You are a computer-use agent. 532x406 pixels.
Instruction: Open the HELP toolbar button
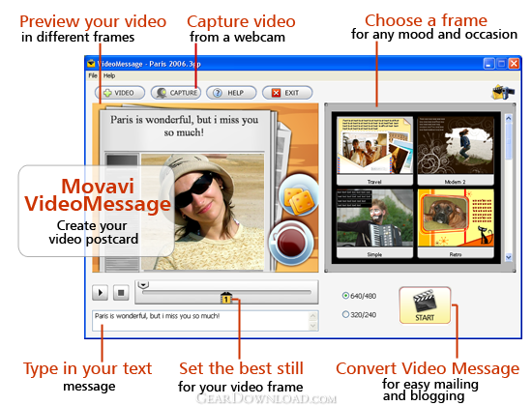[231, 93]
